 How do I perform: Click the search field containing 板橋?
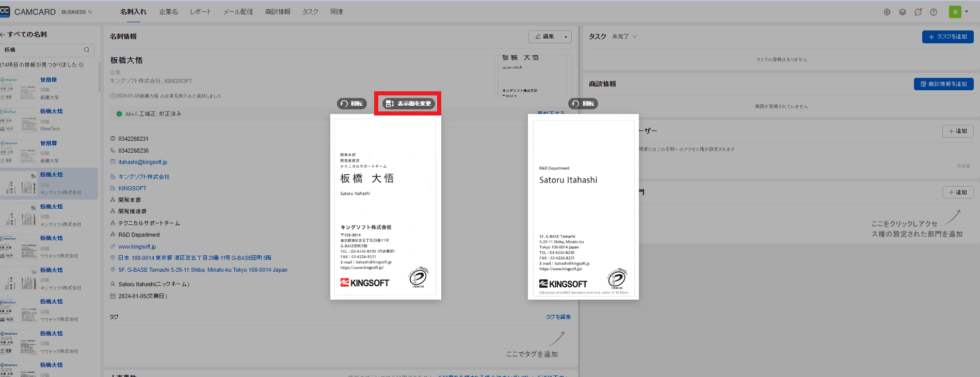(x=46, y=50)
